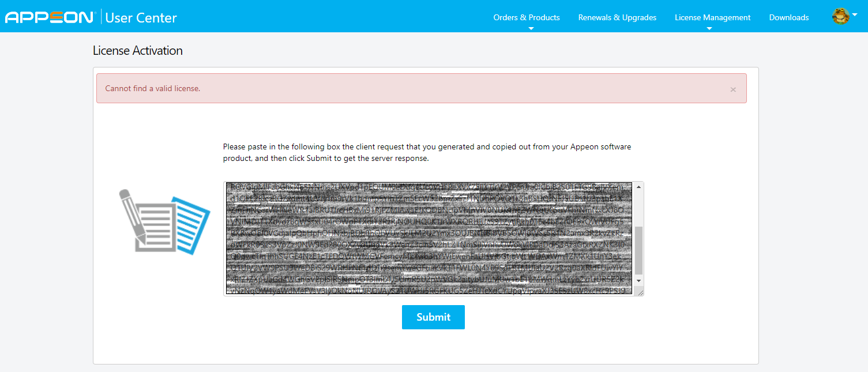This screenshot has height=372, width=868.
Task: Dismiss the 'Cannot find a valid license' alert
Action: point(733,89)
